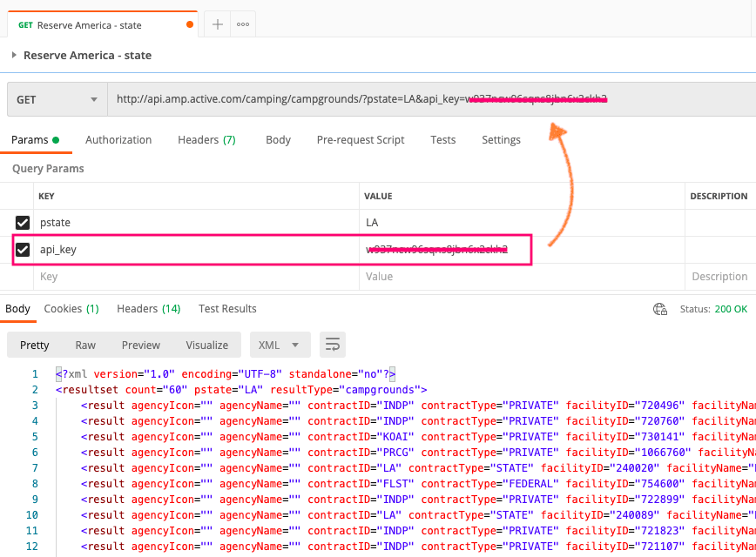Open a new request tab with plus icon
Viewport: 756px width, 557px height.
[218, 24]
